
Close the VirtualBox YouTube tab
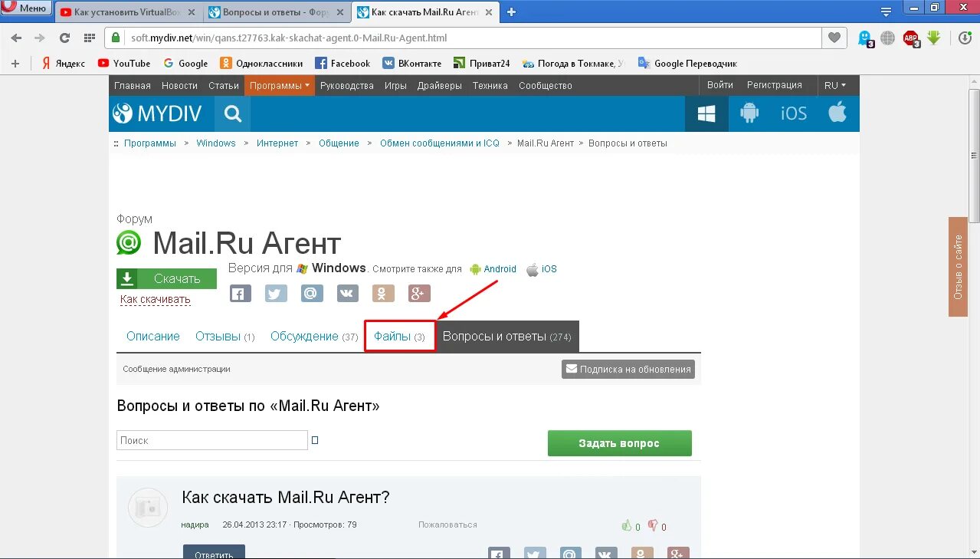[x=192, y=12]
